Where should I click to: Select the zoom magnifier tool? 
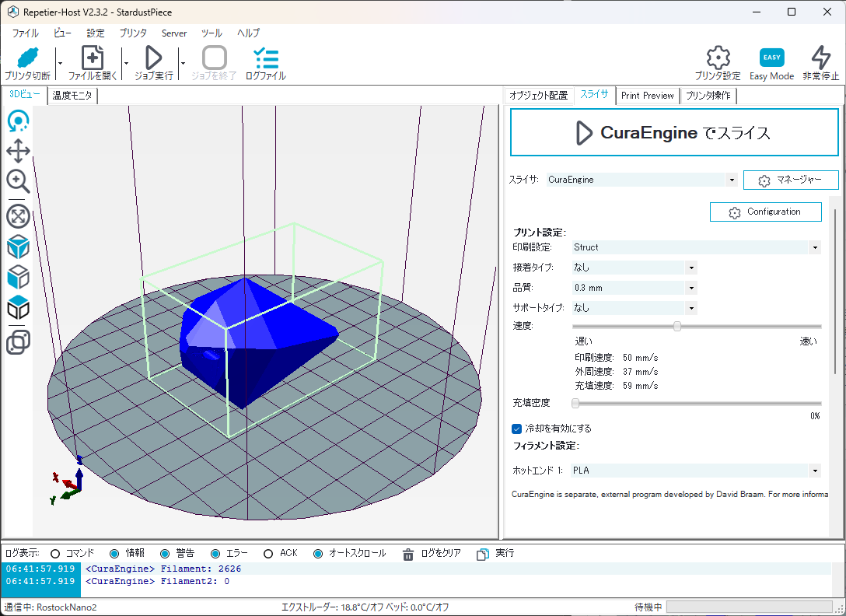(18, 181)
